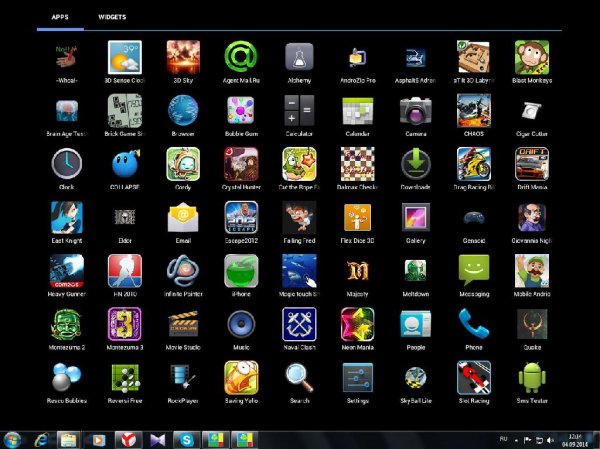Open the Email app
Viewport: 600px width, 449px height.
point(183,217)
